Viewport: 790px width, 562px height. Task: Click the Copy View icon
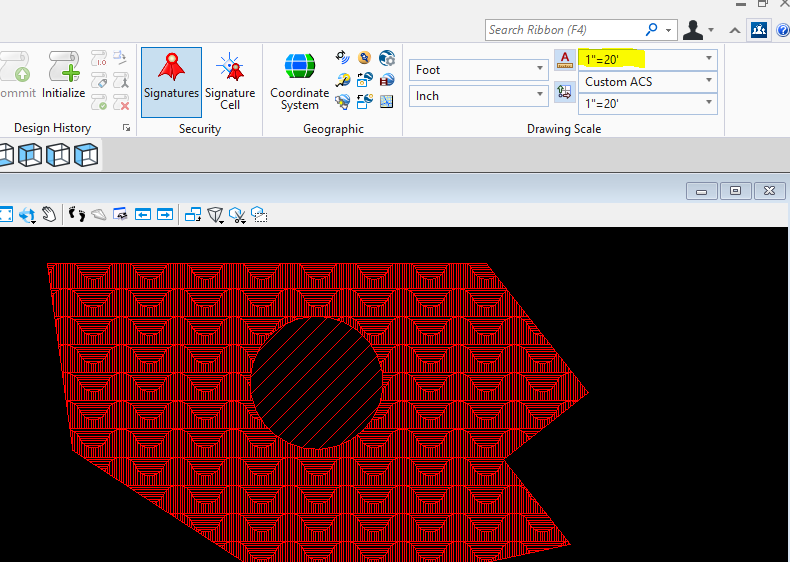pyautogui.click(x=193, y=215)
